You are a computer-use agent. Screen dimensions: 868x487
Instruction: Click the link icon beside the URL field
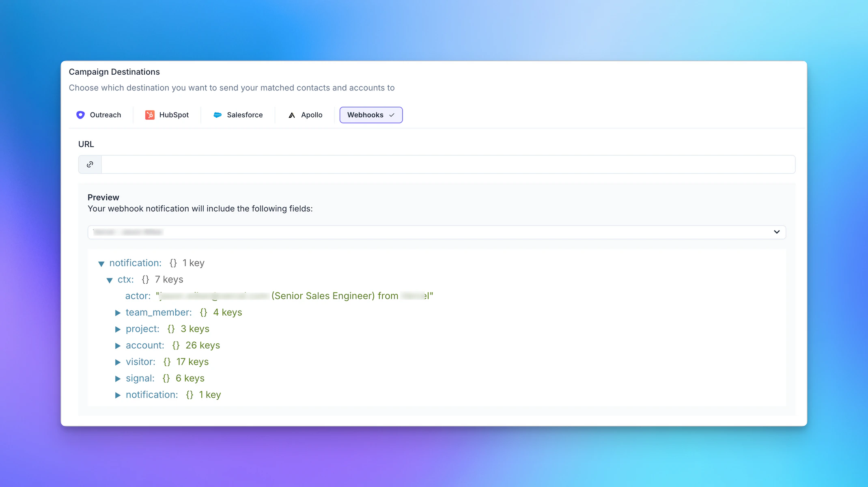[x=90, y=164]
